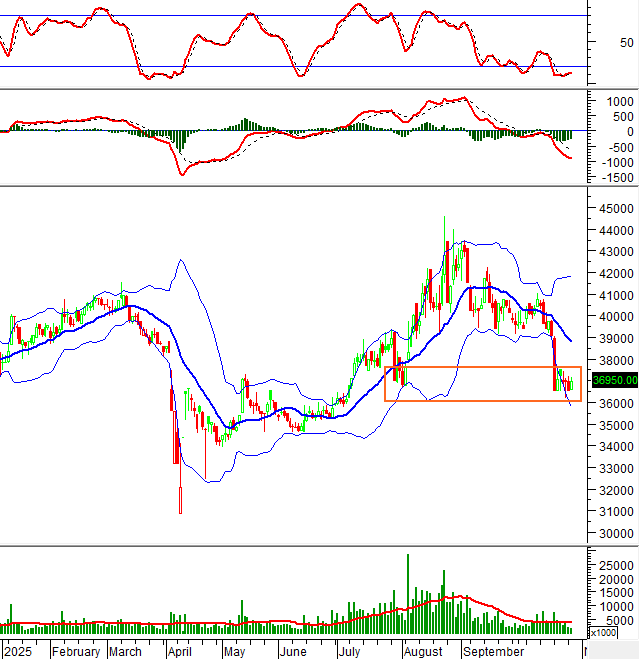The height and width of the screenshot is (659, 639).
Task: Click the February label on time axis
Action: pyautogui.click(x=76, y=651)
